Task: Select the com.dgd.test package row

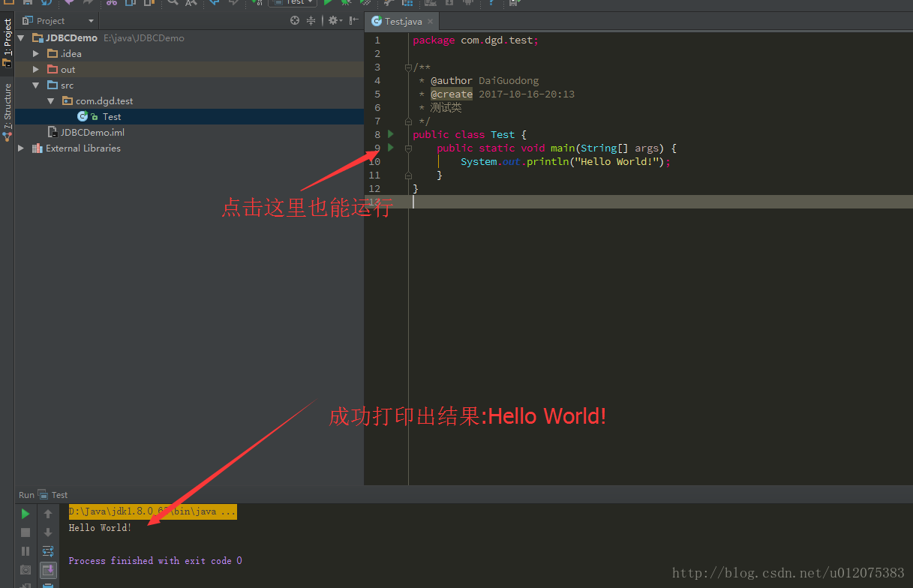Action: (189, 101)
